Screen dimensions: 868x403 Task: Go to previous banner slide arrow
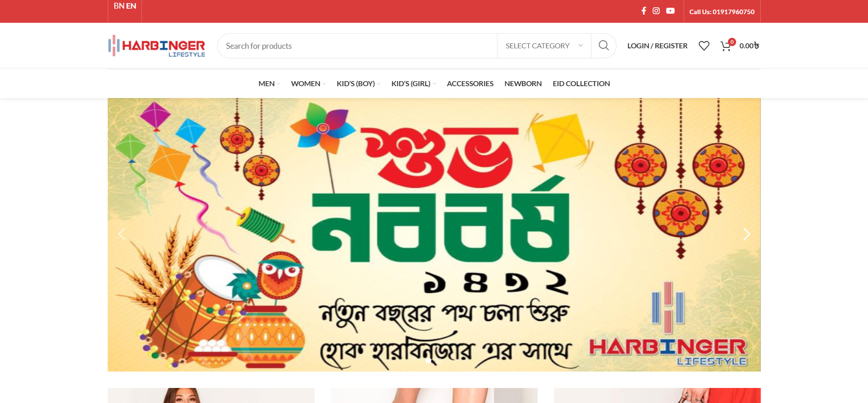point(121,234)
